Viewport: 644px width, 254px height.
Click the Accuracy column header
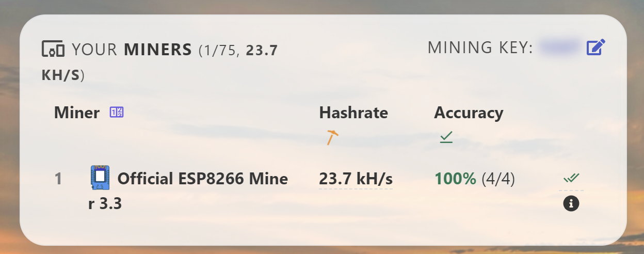[x=468, y=113]
